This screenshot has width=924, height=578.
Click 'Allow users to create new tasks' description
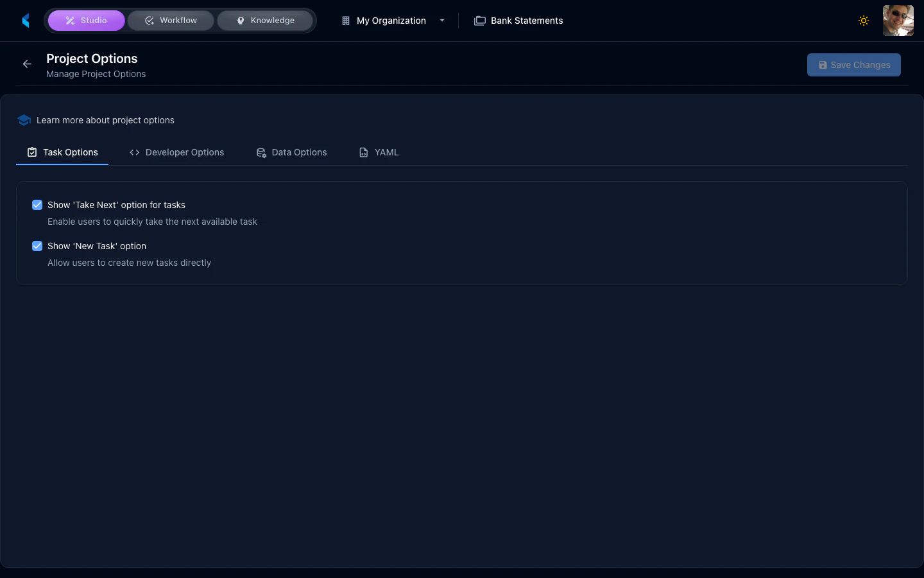129,263
